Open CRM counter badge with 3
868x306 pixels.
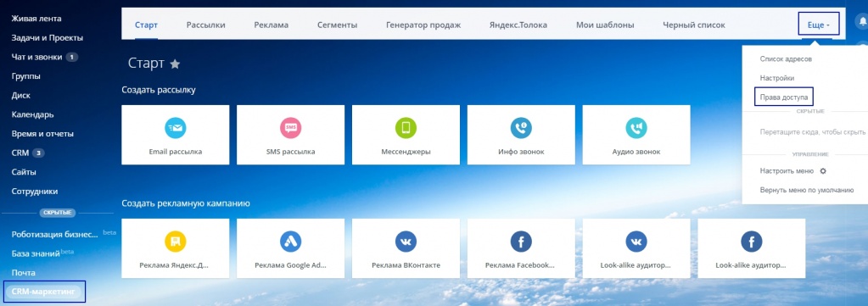tap(37, 153)
